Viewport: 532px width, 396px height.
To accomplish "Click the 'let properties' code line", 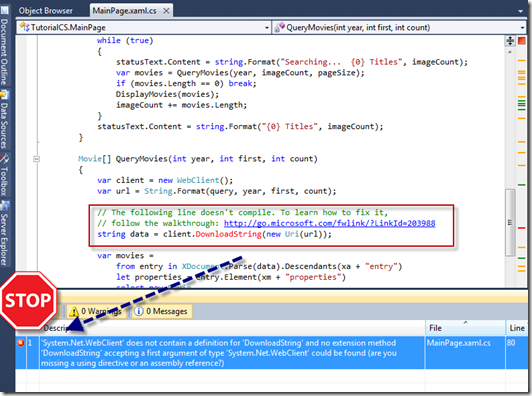I will click(x=231, y=277).
